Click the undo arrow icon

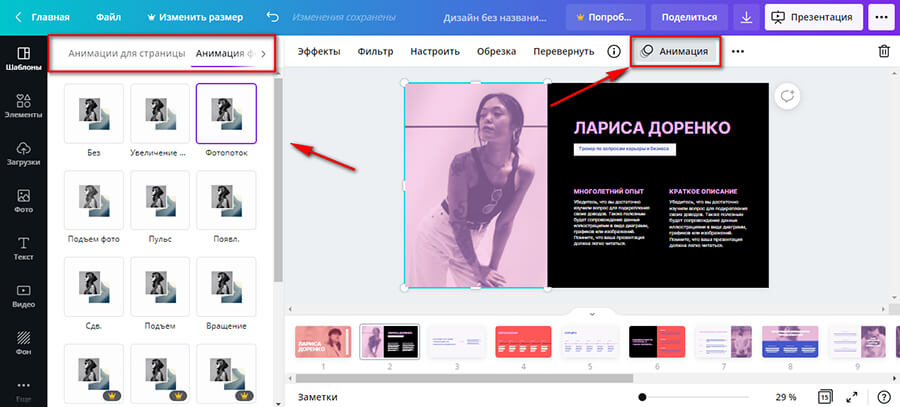(273, 17)
